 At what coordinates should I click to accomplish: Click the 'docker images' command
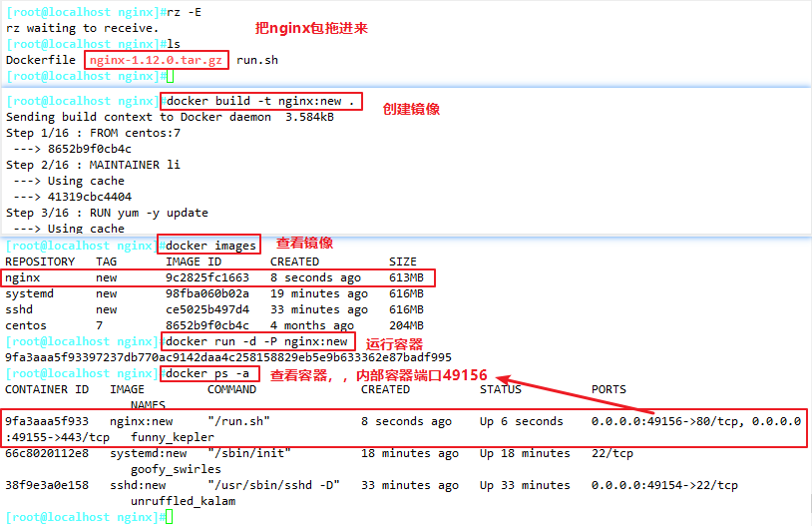coord(210,246)
